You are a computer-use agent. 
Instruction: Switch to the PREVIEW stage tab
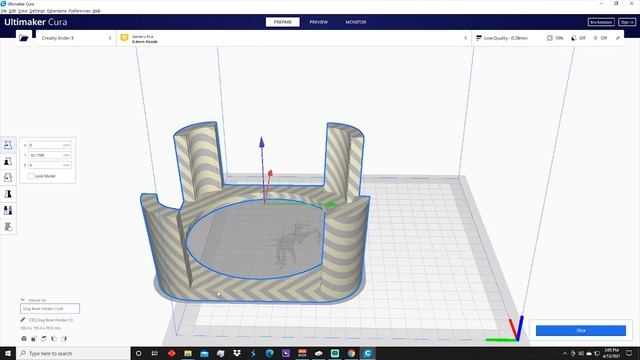tap(318, 22)
